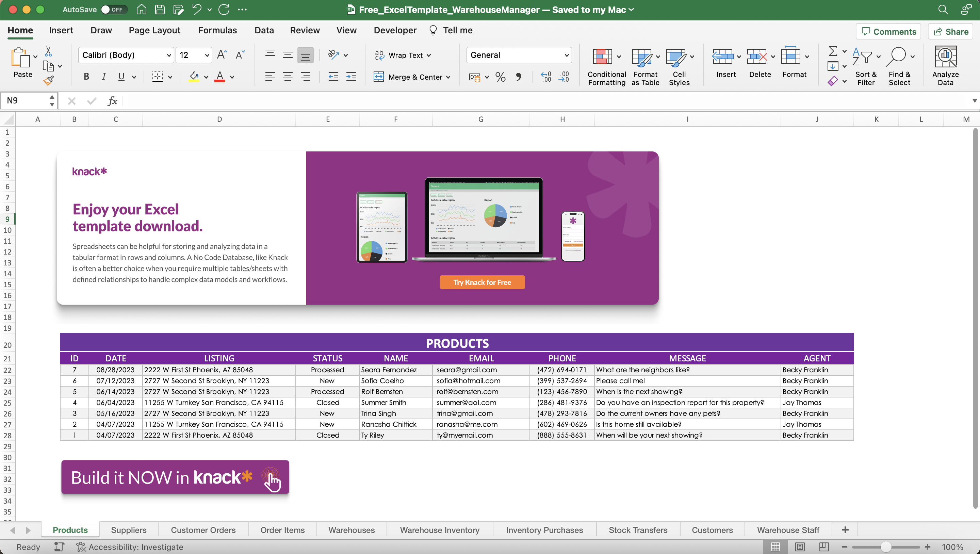Click the Try Knack for Free button
Screen dimensions: 980x554
481,282
